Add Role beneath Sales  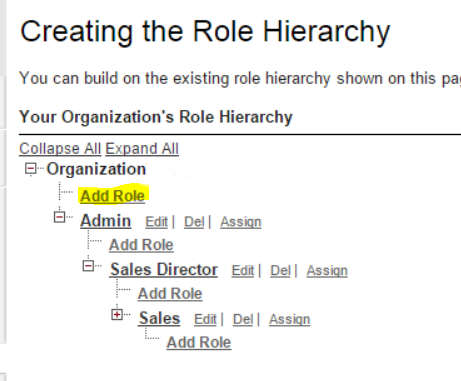[x=199, y=342]
